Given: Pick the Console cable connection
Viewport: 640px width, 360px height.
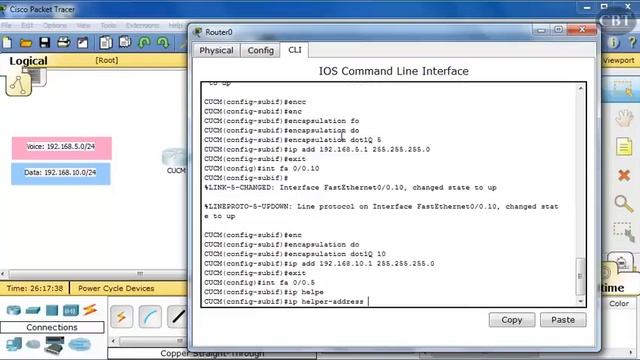Looking at the screenshot, I should 150,317.
